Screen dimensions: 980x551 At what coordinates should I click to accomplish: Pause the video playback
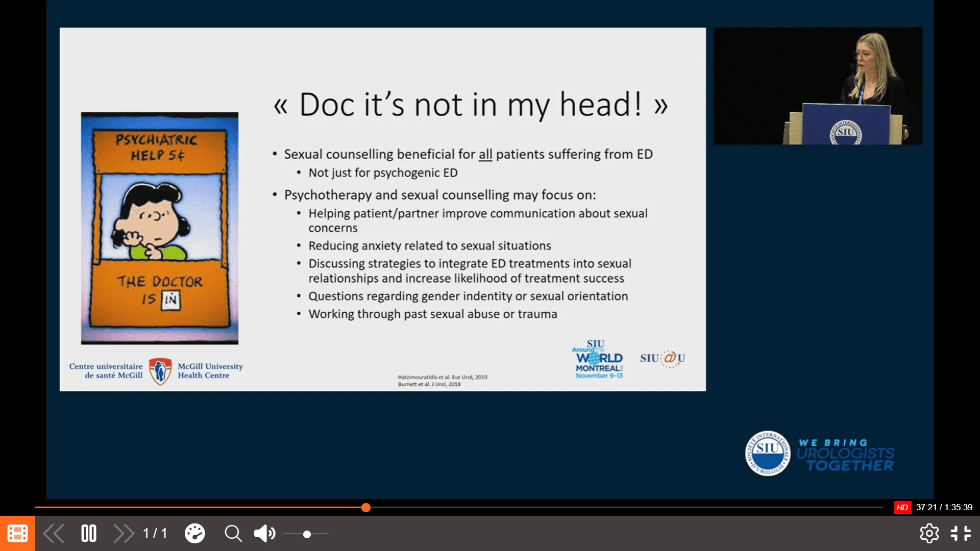click(x=89, y=534)
